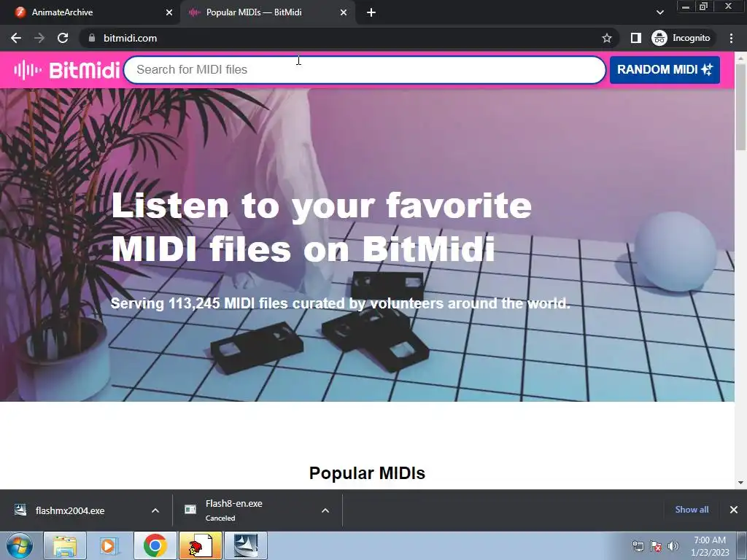Click the RANDOM MIDI button

coord(665,69)
